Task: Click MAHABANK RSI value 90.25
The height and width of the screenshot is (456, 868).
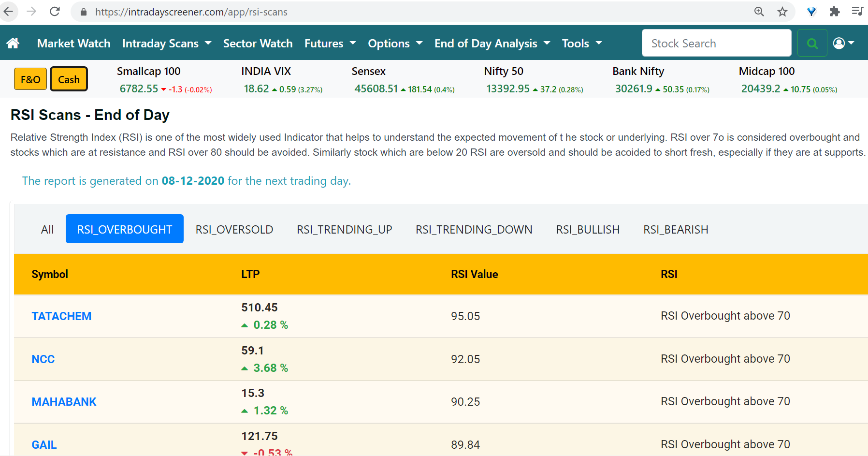Action: [465, 402]
